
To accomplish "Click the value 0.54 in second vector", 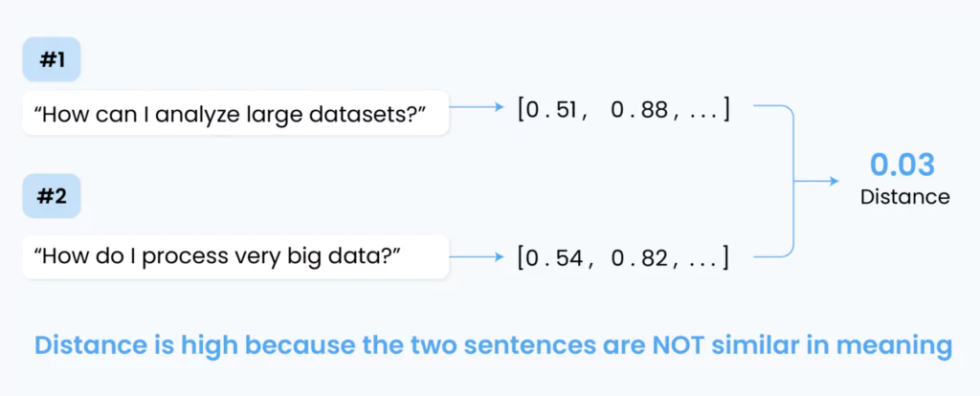I will pyautogui.click(x=553, y=257).
